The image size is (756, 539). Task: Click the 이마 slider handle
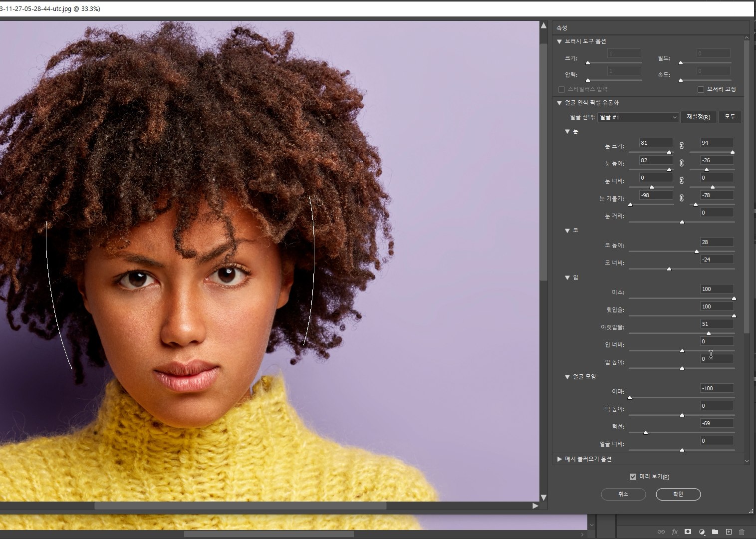(630, 398)
